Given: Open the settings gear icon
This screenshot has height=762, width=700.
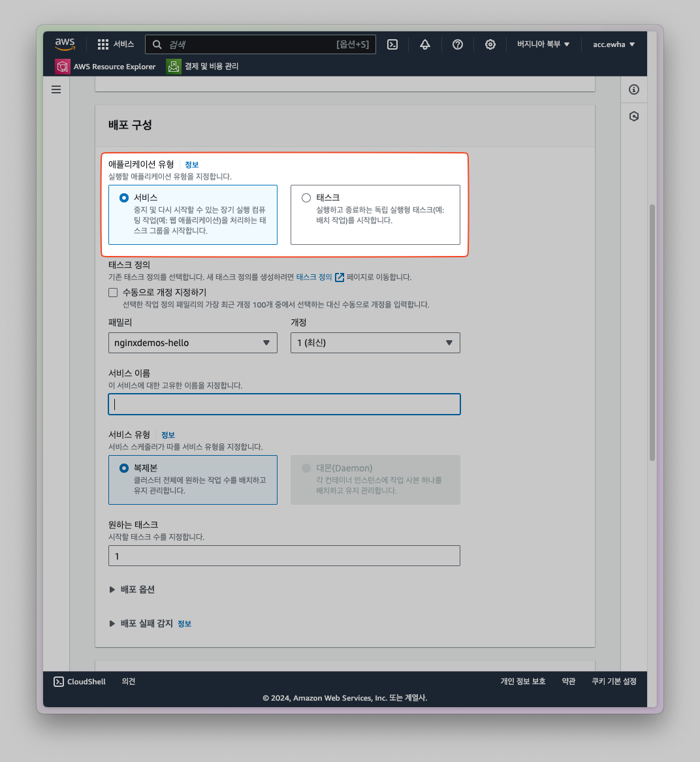Looking at the screenshot, I should [490, 44].
